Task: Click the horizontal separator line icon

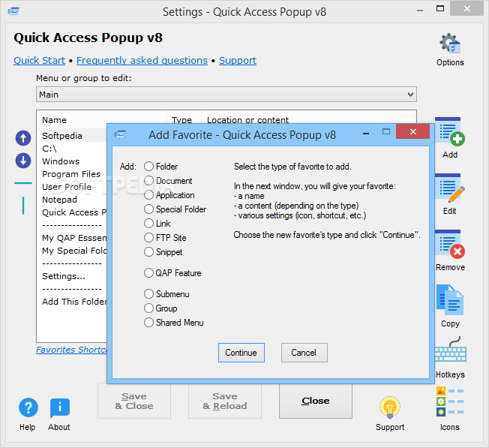Action: pos(23,183)
